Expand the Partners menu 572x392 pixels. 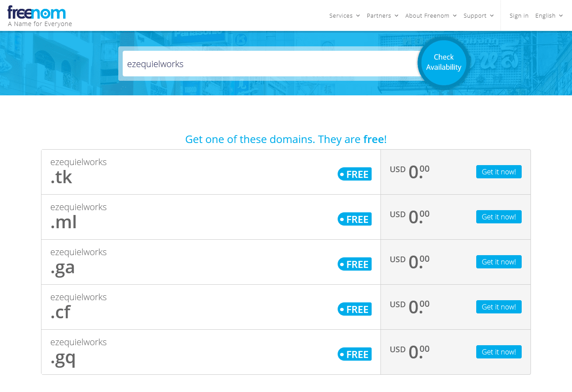pos(382,15)
